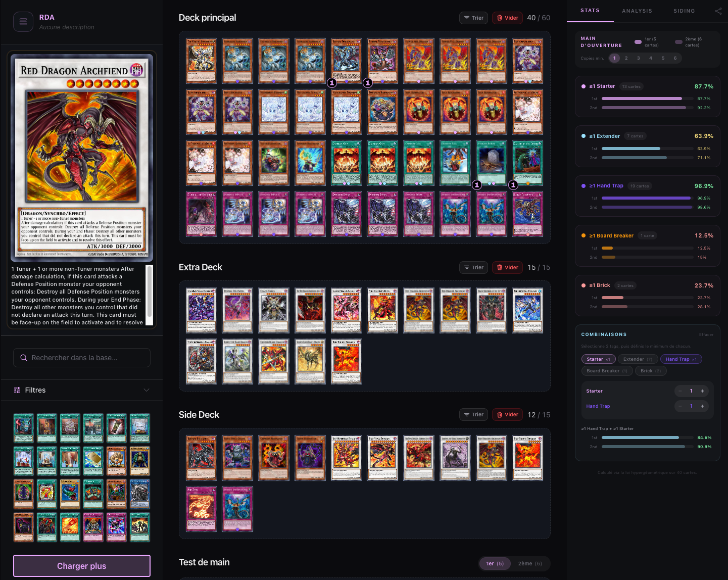Screen dimensions: 728x580
Task: Focus the Rechercher dans la base search field
Action: (82, 358)
